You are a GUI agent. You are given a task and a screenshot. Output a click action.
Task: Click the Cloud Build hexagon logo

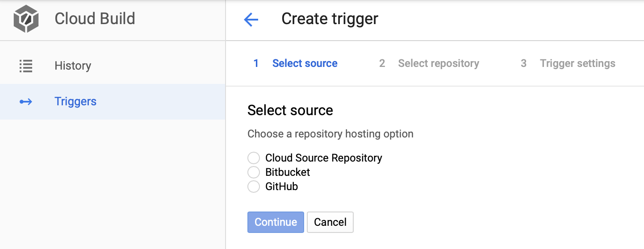(x=26, y=20)
